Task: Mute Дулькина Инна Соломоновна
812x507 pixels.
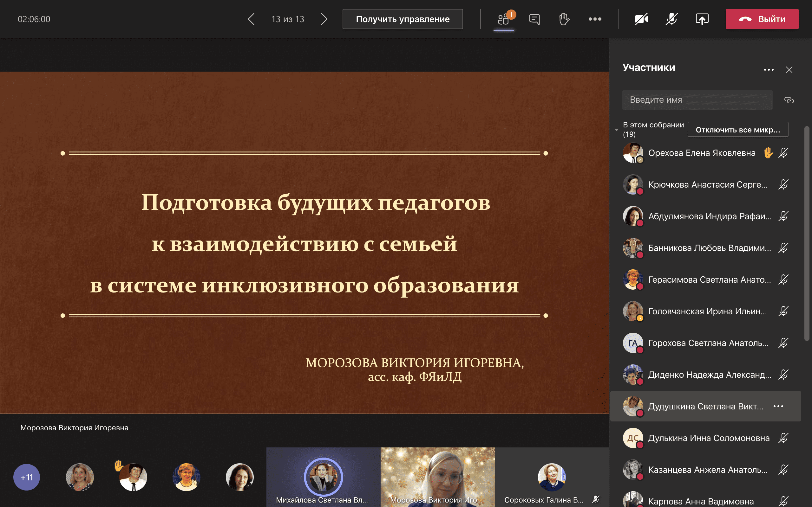Action: pyautogui.click(x=783, y=438)
